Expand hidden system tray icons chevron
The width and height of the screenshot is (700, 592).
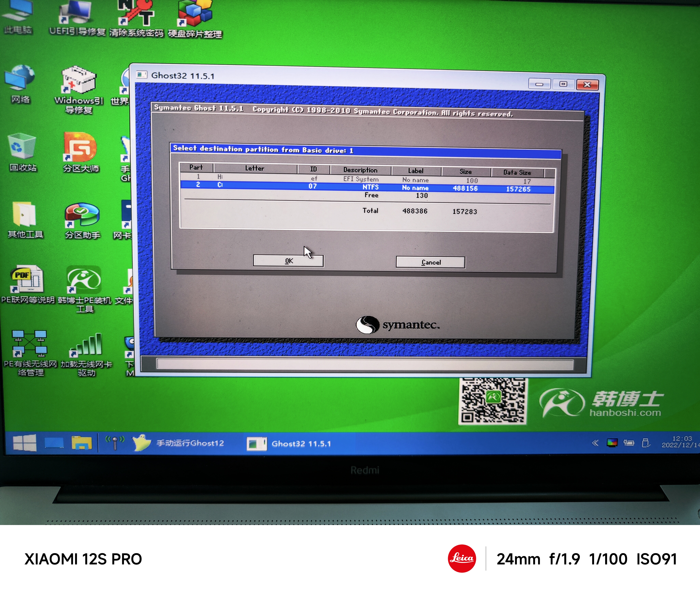(x=595, y=443)
